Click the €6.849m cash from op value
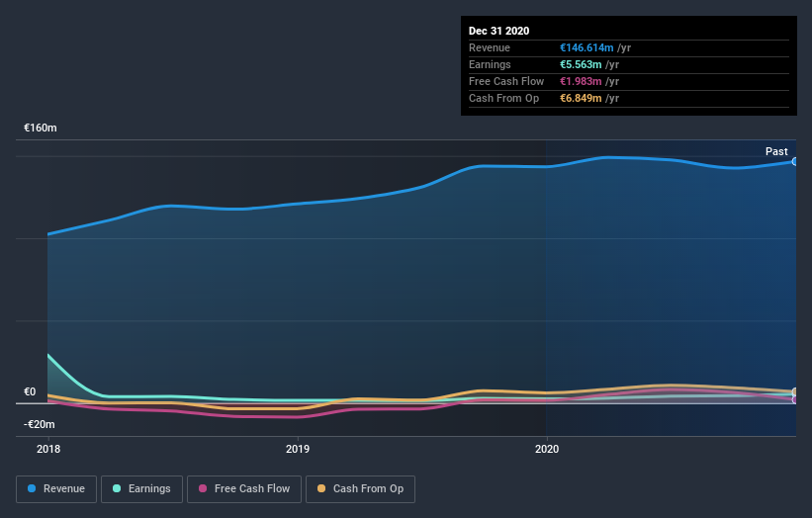This screenshot has width=812, height=518. (581, 98)
